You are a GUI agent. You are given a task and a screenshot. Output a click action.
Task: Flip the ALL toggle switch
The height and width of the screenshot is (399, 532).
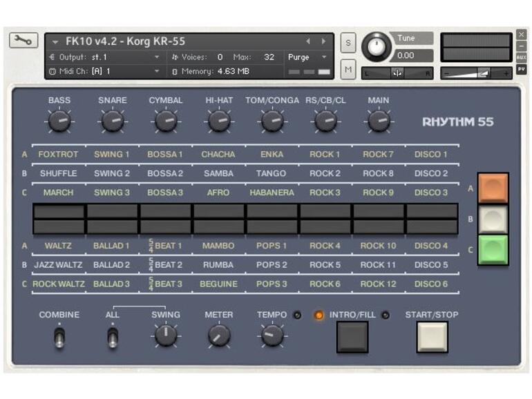pos(113,338)
